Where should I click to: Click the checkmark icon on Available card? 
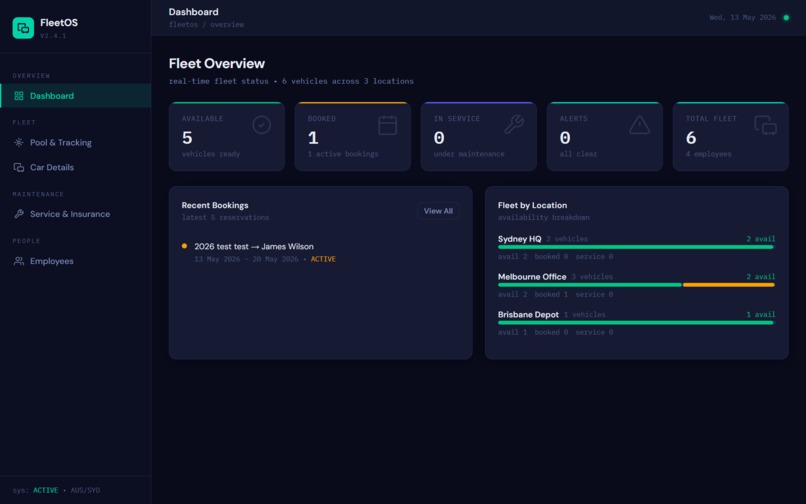pos(262,125)
